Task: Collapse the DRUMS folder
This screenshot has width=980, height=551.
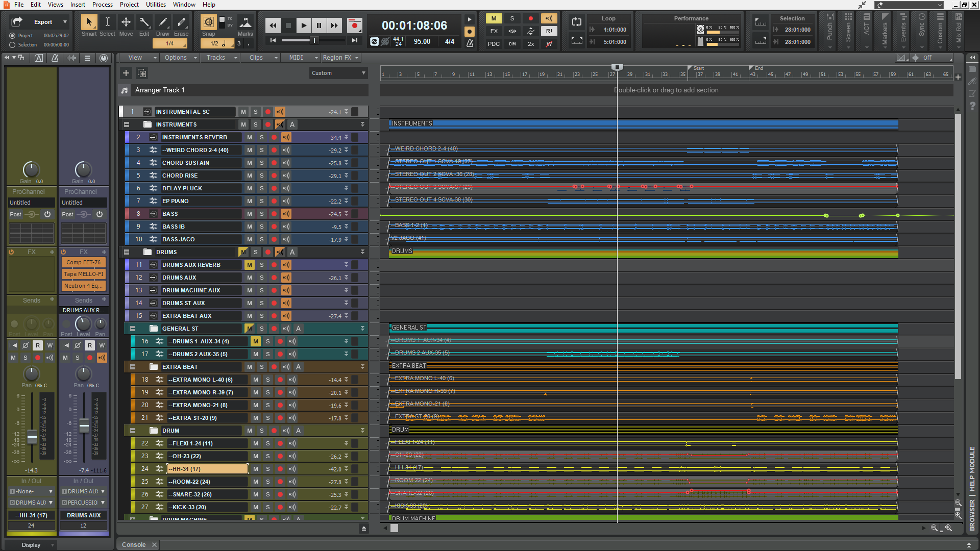Action: (127, 252)
